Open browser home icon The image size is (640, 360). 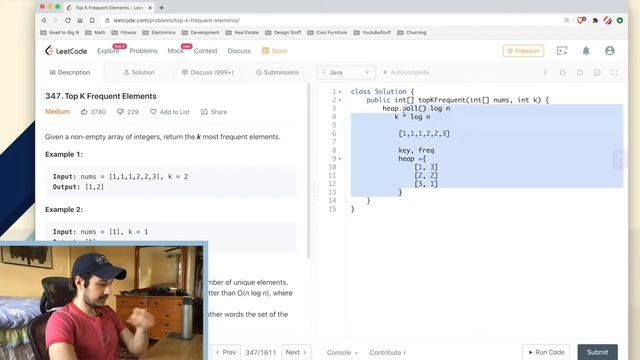(80, 20)
